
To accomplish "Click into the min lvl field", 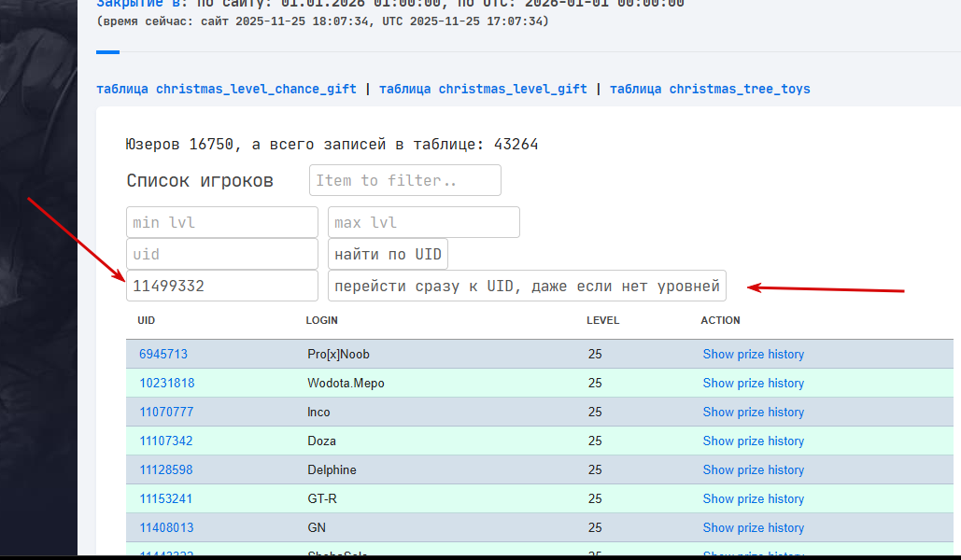I will (x=222, y=222).
